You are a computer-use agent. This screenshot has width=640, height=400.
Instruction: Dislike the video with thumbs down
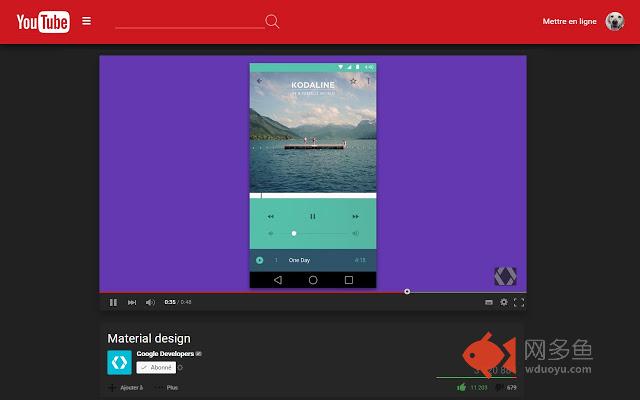click(x=499, y=387)
